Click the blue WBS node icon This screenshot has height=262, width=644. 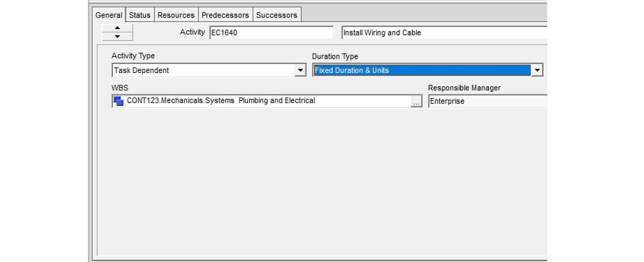point(118,101)
